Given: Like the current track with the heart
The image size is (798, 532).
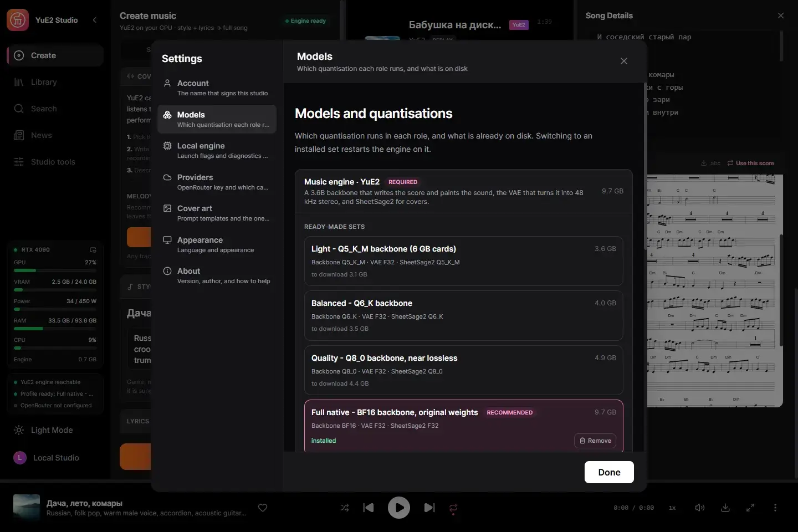Looking at the screenshot, I should [263, 508].
